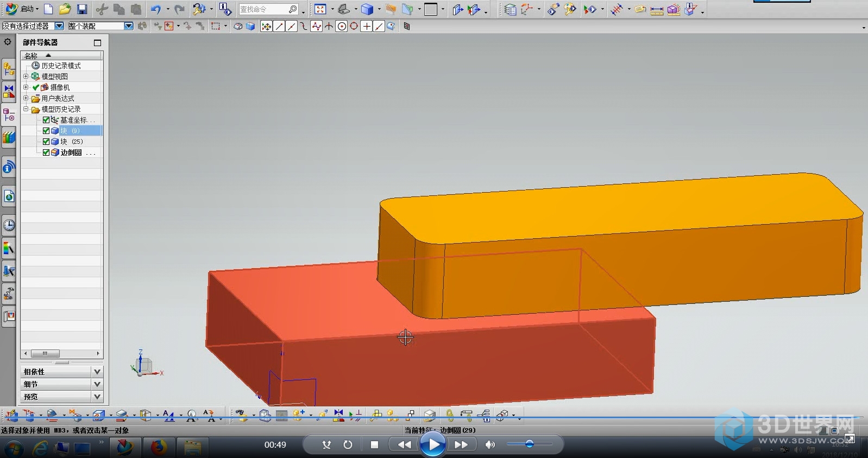Viewport: 868px width, 458px height.
Task: Toggle the 基准坐标 checkbox
Action: [x=46, y=120]
